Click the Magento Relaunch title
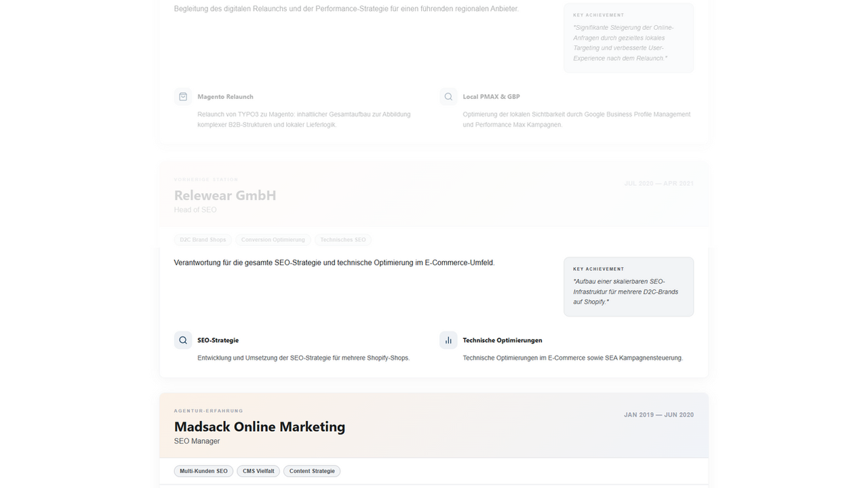The height and width of the screenshot is (488, 868). pos(225,97)
